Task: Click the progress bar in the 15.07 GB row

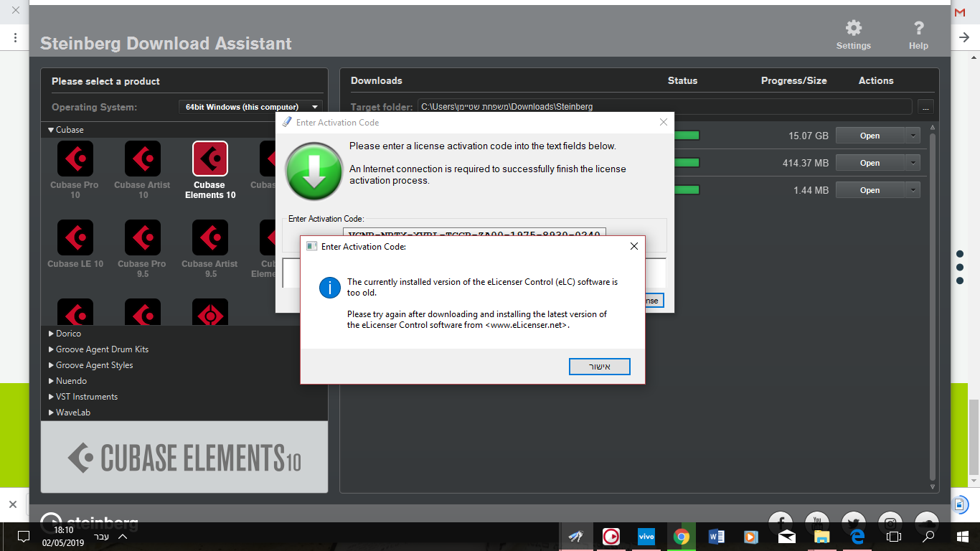Action: tap(687, 136)
